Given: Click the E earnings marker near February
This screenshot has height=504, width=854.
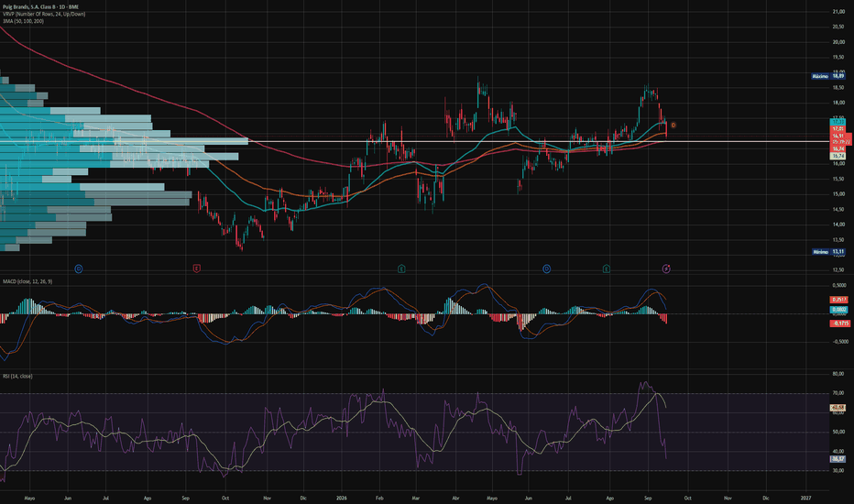Looking at the screenshot, I should (401, 268).
